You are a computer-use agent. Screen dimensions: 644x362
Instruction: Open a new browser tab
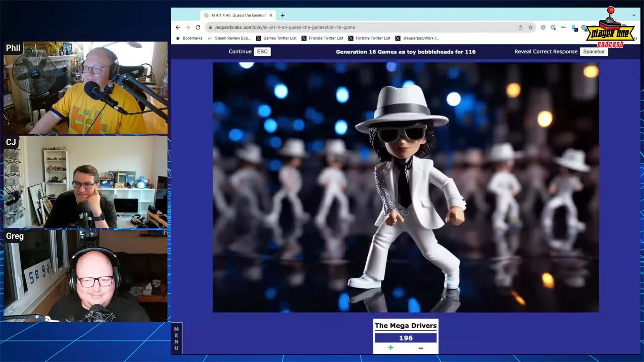click(x=282, y=15)
